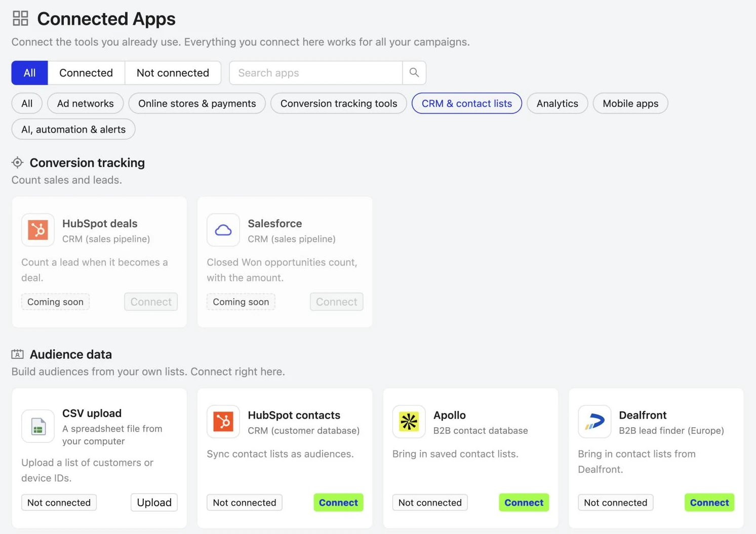756x534 pixels.
Task: Click the Dealfront logo icon
Action: [x=594, y=422]
